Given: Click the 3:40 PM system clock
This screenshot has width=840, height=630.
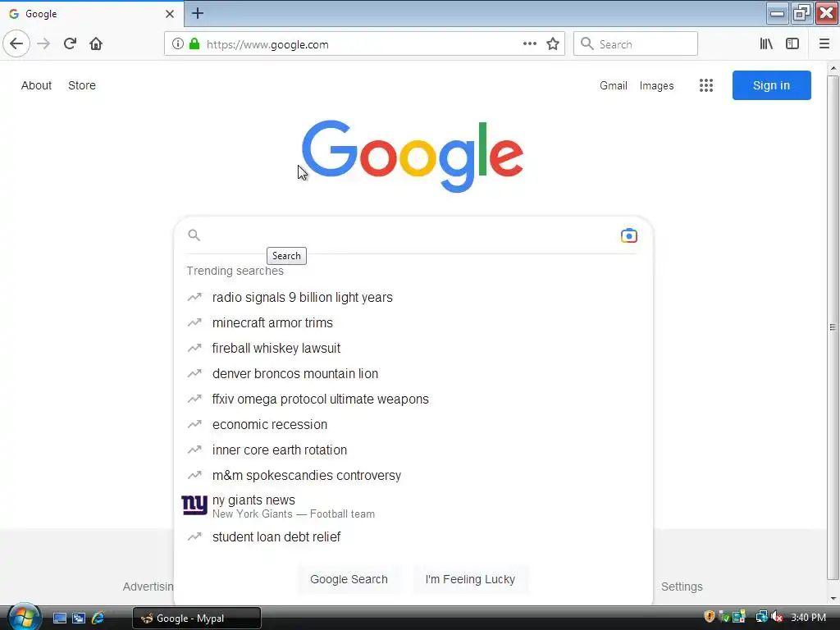Looking at the screenshot, I should pyautogui.click(x=808, y=617).
